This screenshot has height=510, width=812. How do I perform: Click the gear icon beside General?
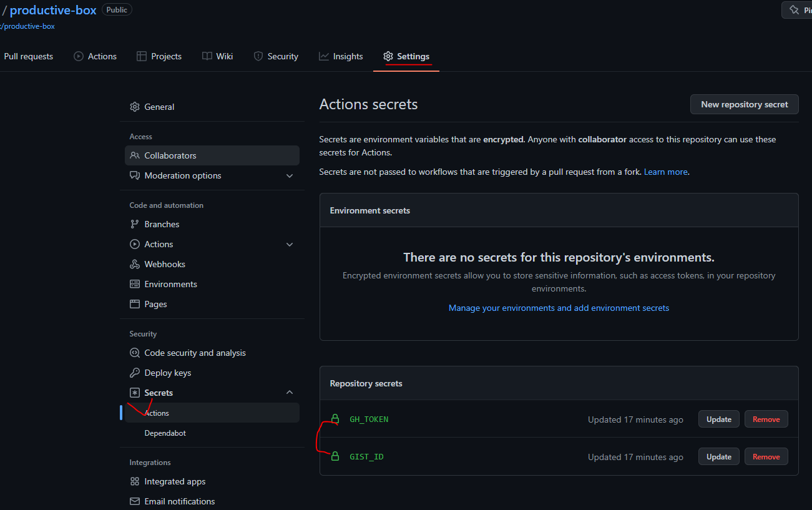pos(135,107)
